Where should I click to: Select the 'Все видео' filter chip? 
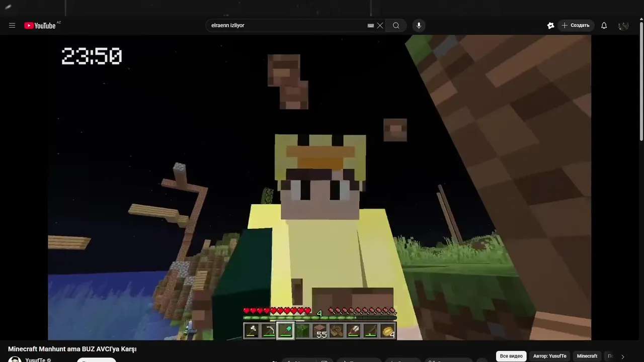point(511,356)
